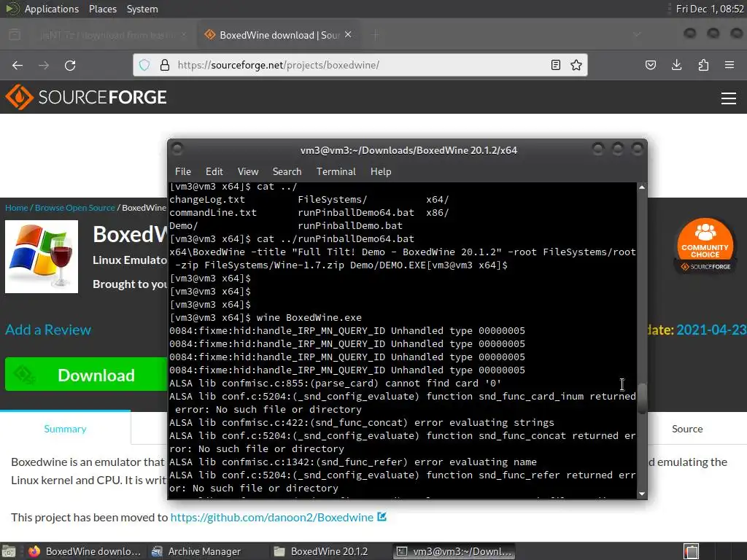Toggle reader view icon in address bar

click(x=555, y=65)
